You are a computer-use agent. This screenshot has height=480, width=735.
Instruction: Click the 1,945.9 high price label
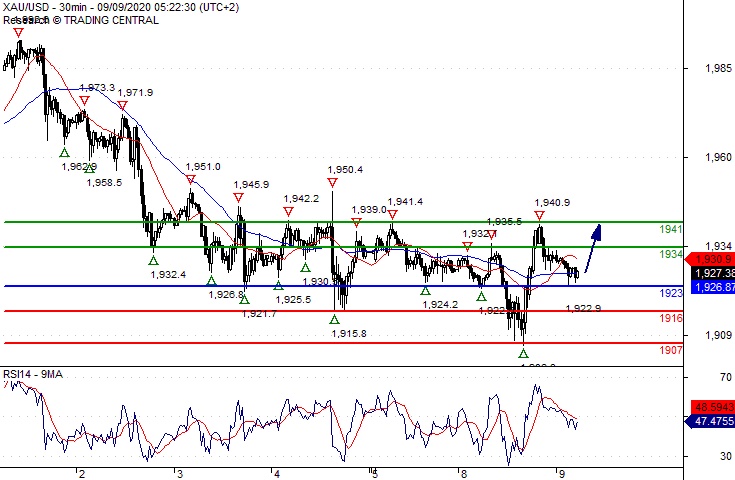click(x=252, y=185)
